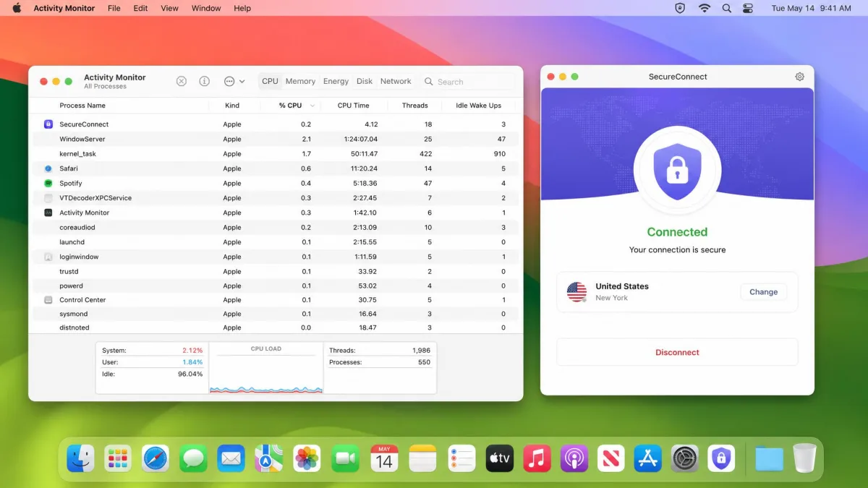This screenshot has height=488, width=868.
Task: Click the United States flag icon
Action: coord(576,292)
